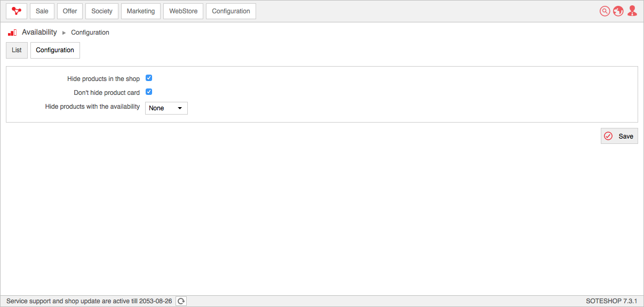Viewport: 644px width, 307px height.
Task: Open Hide products with the availability dropdown
Action: click(x=166, y=108)
